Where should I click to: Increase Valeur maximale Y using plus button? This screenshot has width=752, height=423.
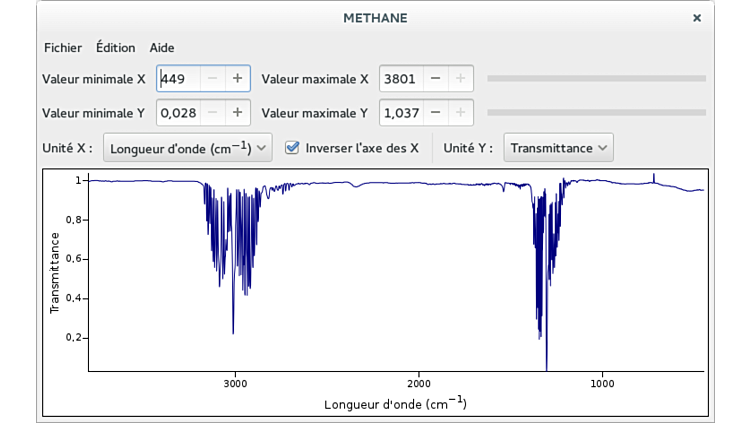tap(460, 112)
